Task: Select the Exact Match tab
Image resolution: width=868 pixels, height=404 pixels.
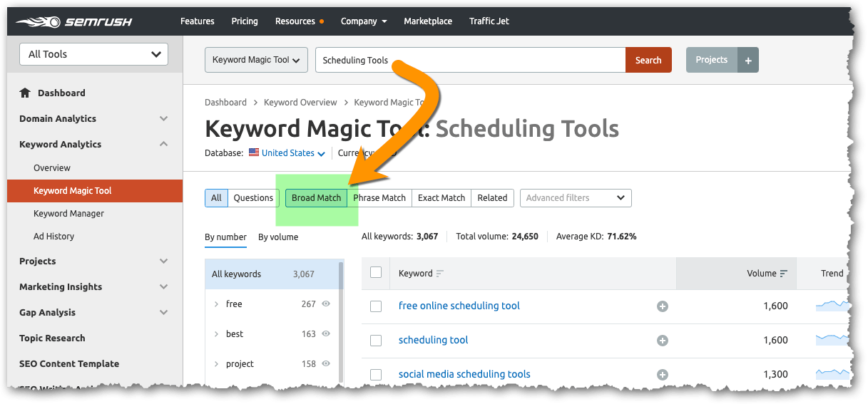Action: pos(441,198)
